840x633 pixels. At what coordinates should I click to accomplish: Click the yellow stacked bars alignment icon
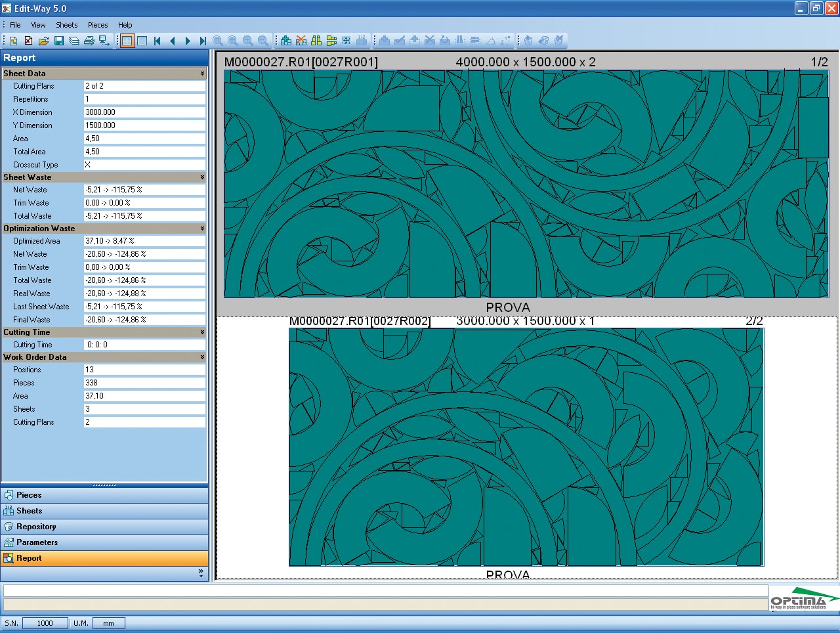pyautogui.click(x=331, y=41)
